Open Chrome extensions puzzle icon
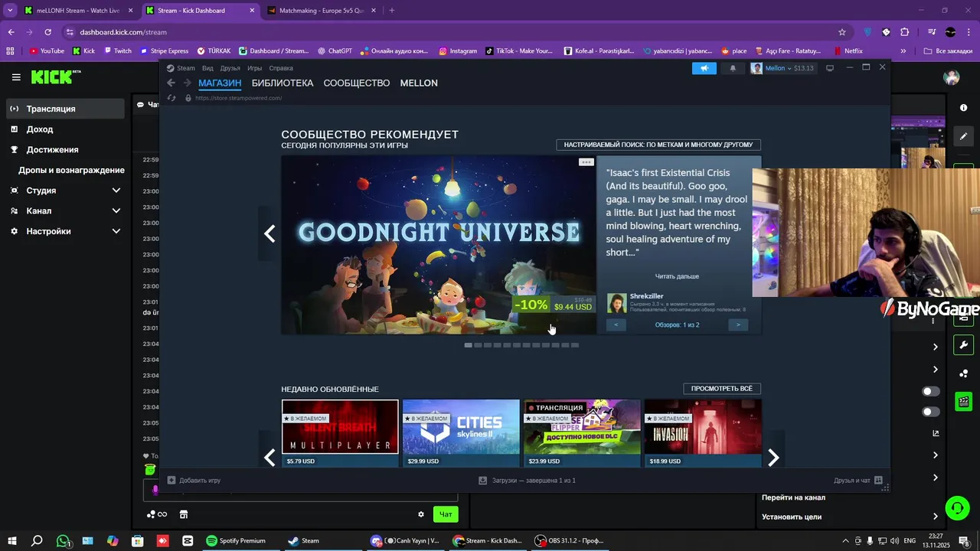The image size is (980, 551). (x=904, y=32)
